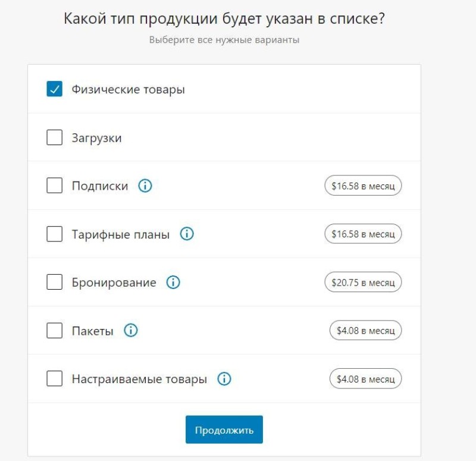Click the Продолжить button
The width and height of the screenshot is (476, 461).
point(224,429)
